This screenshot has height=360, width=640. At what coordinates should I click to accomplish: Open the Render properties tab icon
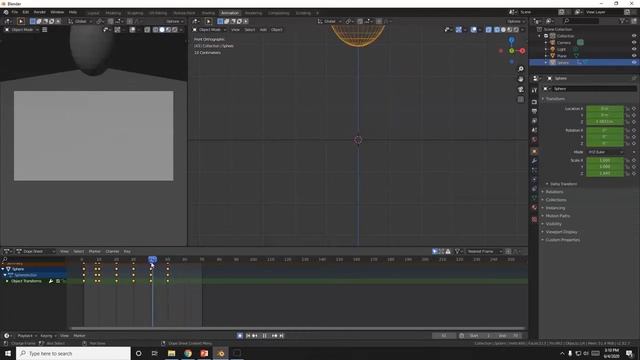[534, 102]
